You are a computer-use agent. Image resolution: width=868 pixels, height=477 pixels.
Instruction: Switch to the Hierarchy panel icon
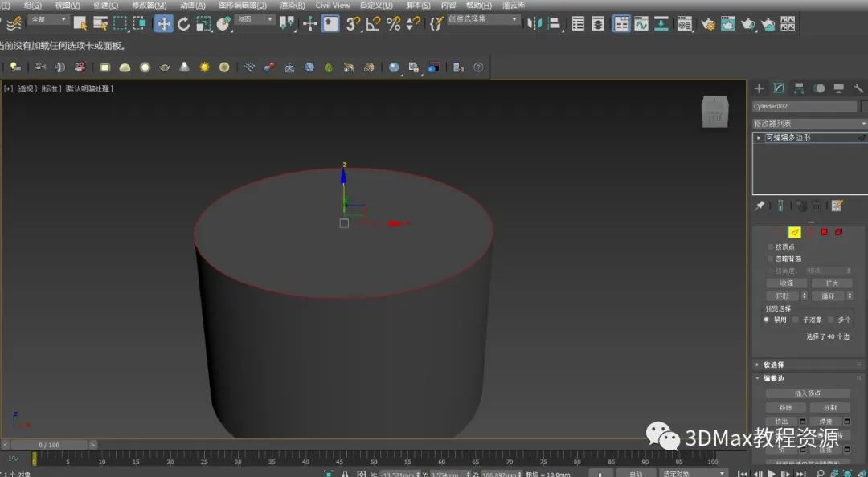pos(799,88)
